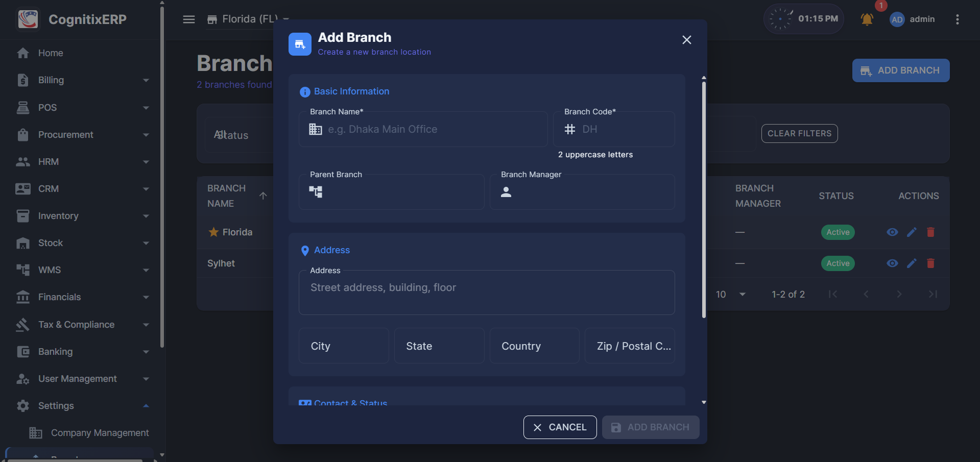Close the Add Branch dialog

click(687, 40)
